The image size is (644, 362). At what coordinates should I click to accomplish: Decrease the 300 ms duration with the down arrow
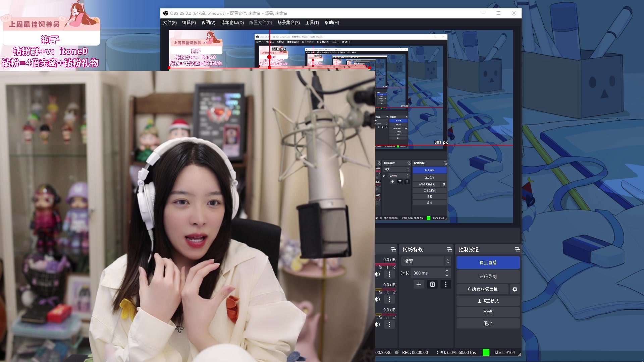click(x=447, y=276)
